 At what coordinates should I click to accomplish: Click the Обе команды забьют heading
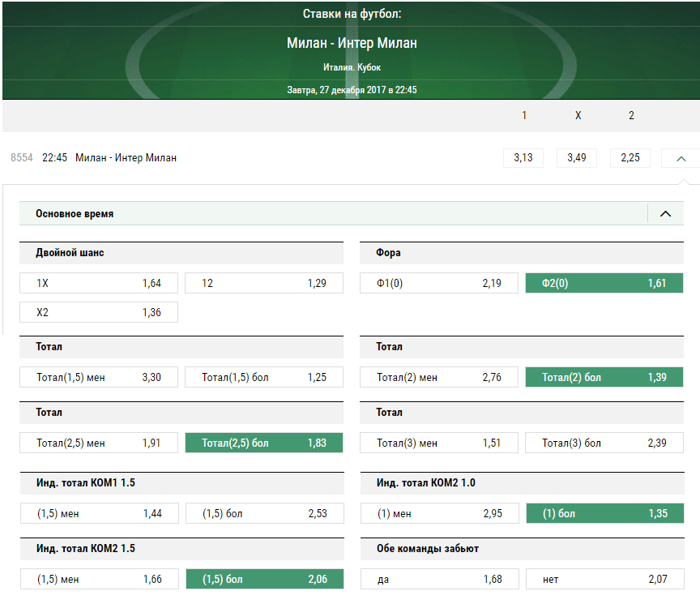(x=428, y=549)
